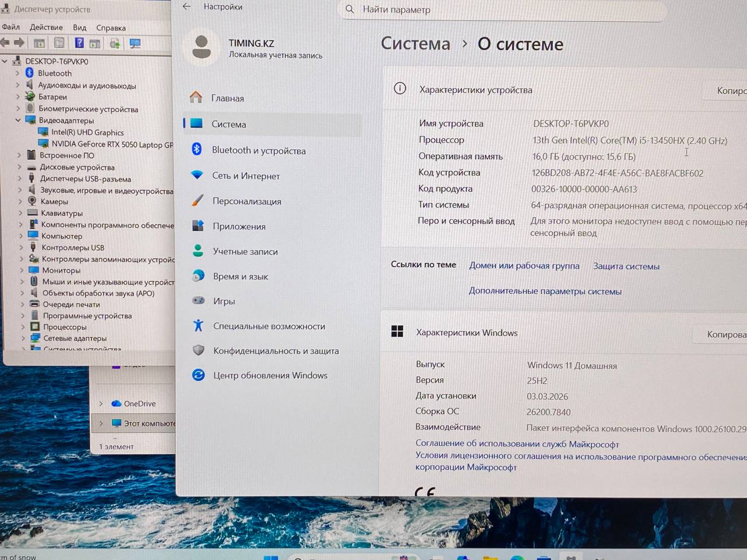Click the OS build value 26200.7840
This screenshot has height=560, width=747.
click(x=549, y=412)
